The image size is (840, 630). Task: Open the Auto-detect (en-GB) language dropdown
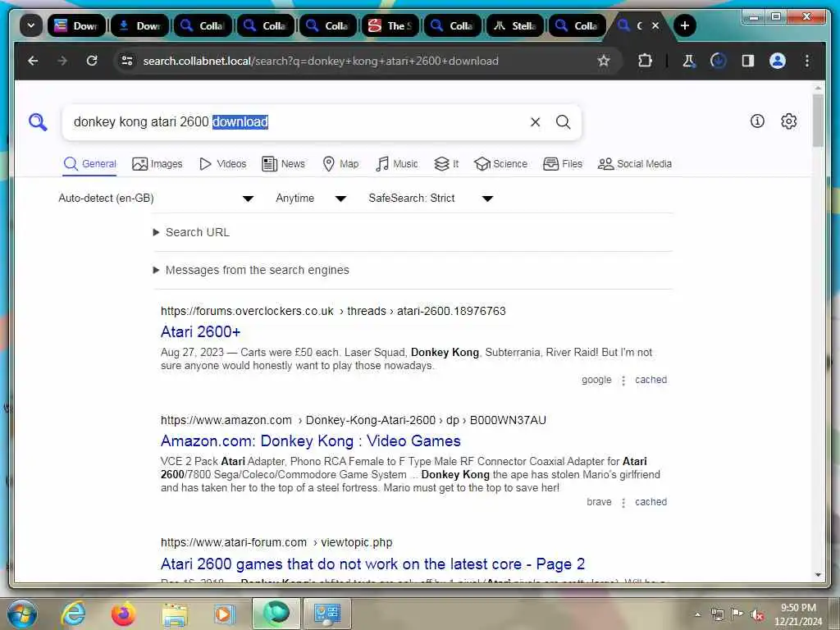tap(156, 199)
